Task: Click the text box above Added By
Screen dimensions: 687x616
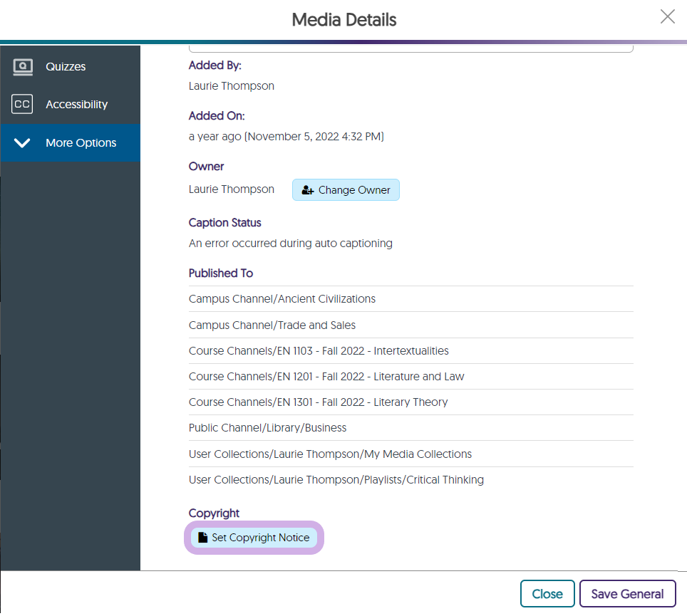Action: tap(410, 48)
